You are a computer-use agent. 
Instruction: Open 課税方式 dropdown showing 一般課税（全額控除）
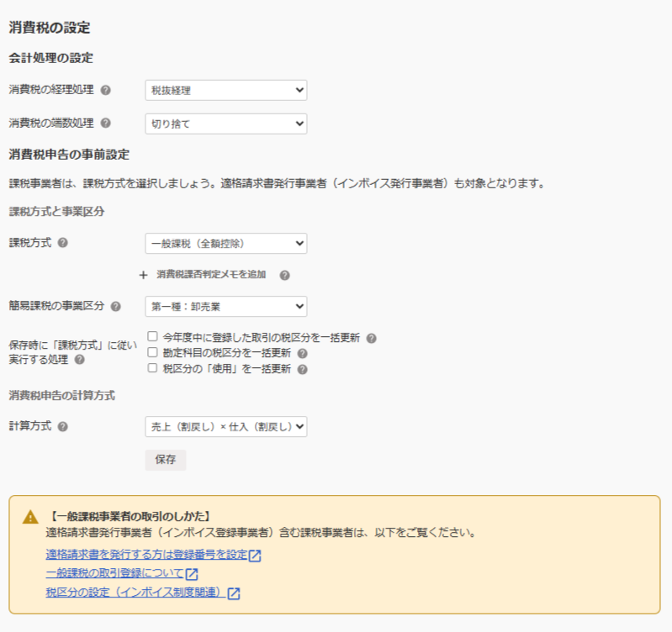[225, 244]
